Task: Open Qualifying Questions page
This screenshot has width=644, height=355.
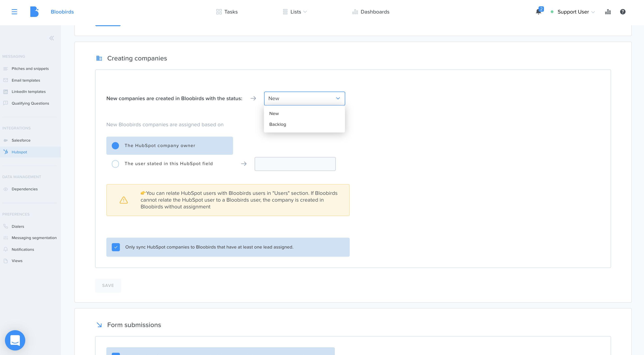Action: [x=30, y=103]
